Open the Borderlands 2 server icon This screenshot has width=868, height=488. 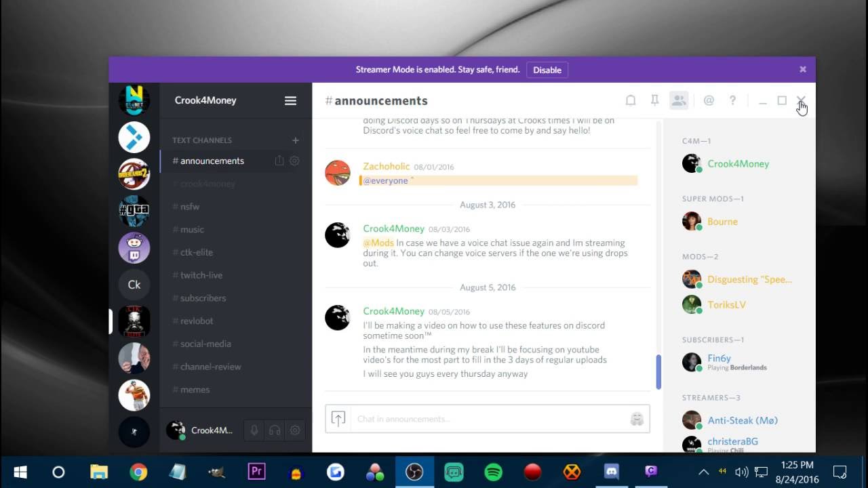[134, 174]
